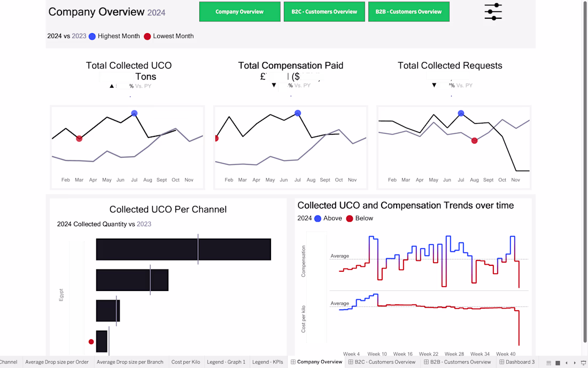
Task: Click the previous sheet arrow
Action: click(x=567, y=363)
